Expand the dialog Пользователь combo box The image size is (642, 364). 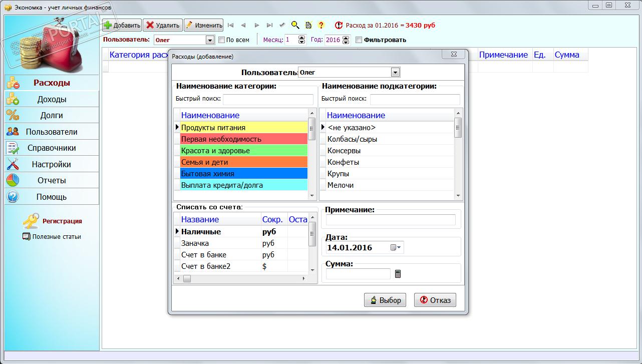[x=395, y=73]
